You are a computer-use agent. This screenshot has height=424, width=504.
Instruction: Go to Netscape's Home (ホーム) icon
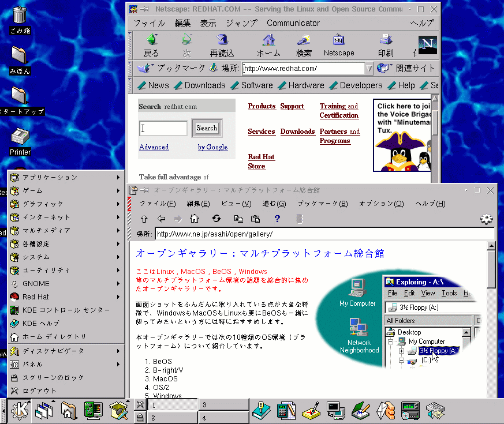pyautogui.click(x=268, y=46)
